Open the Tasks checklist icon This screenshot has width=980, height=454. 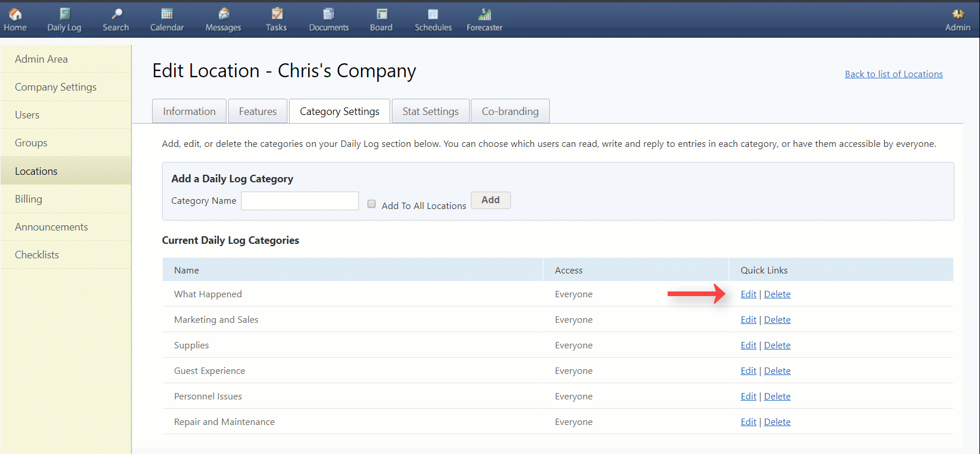(277, 14)
